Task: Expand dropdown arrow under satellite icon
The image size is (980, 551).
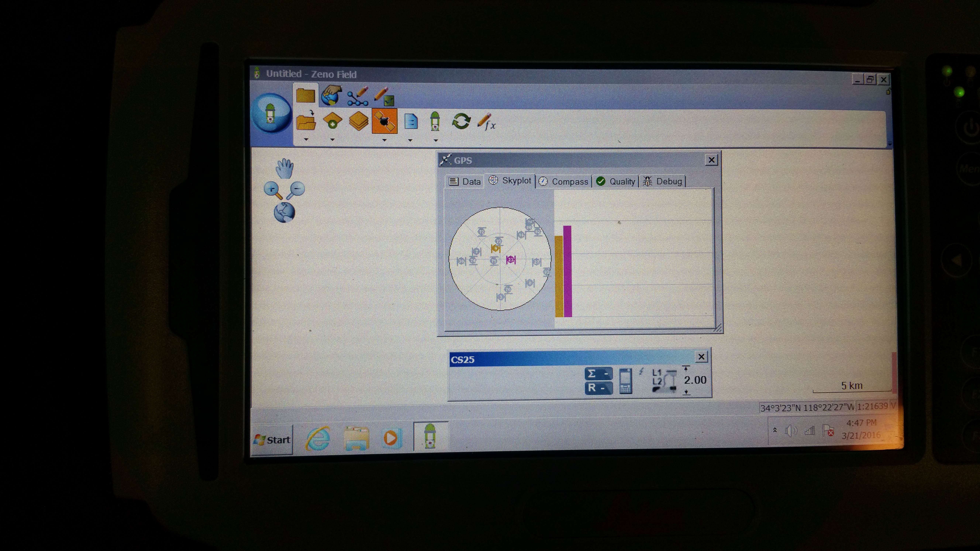Action: [384, 140]
